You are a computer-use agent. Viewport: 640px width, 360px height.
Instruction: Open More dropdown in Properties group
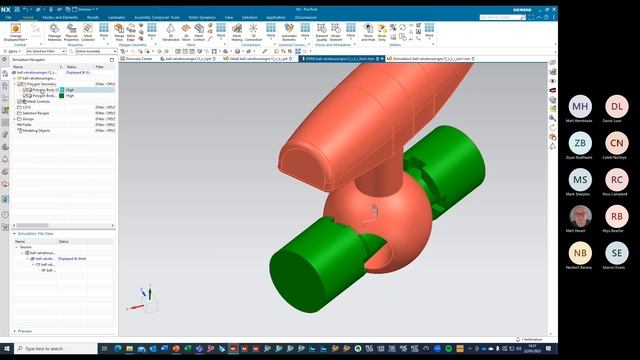pos(104,31)
